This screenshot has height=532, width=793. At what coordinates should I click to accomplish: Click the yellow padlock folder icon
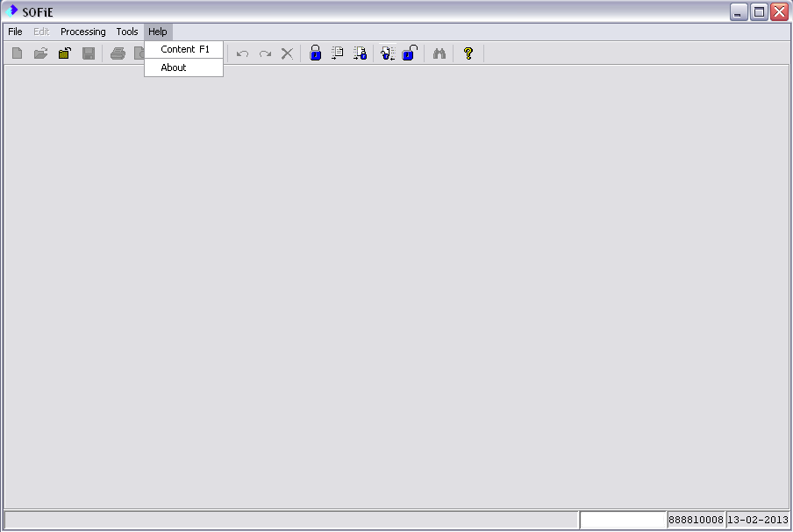coord(64,53)
